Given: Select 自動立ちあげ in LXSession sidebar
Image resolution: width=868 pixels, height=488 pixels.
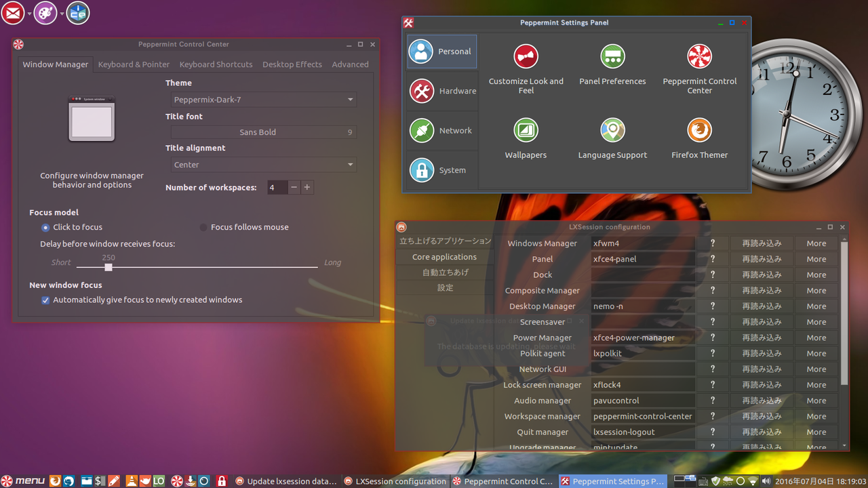Looking at the screenshot, I should click(x=445, y=272).
